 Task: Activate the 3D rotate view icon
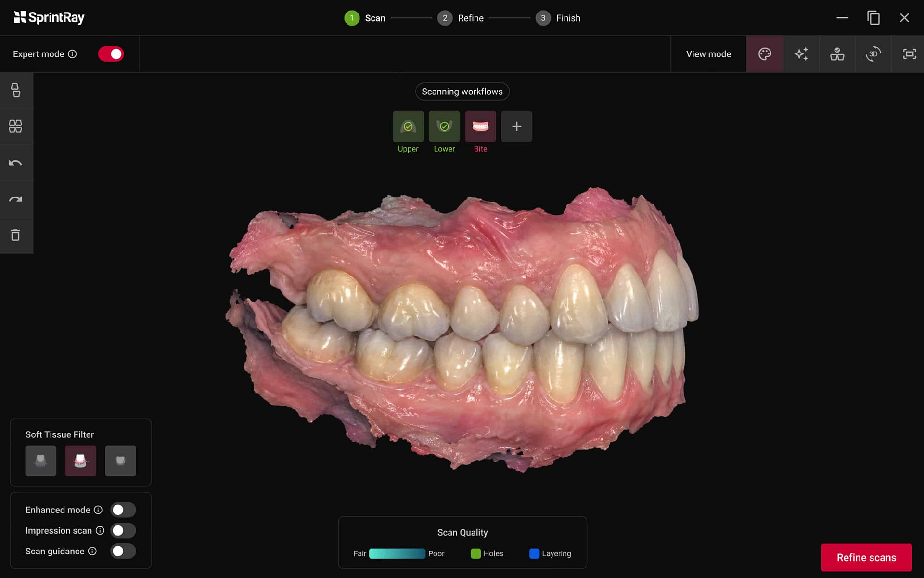click(x=873, y=54)
